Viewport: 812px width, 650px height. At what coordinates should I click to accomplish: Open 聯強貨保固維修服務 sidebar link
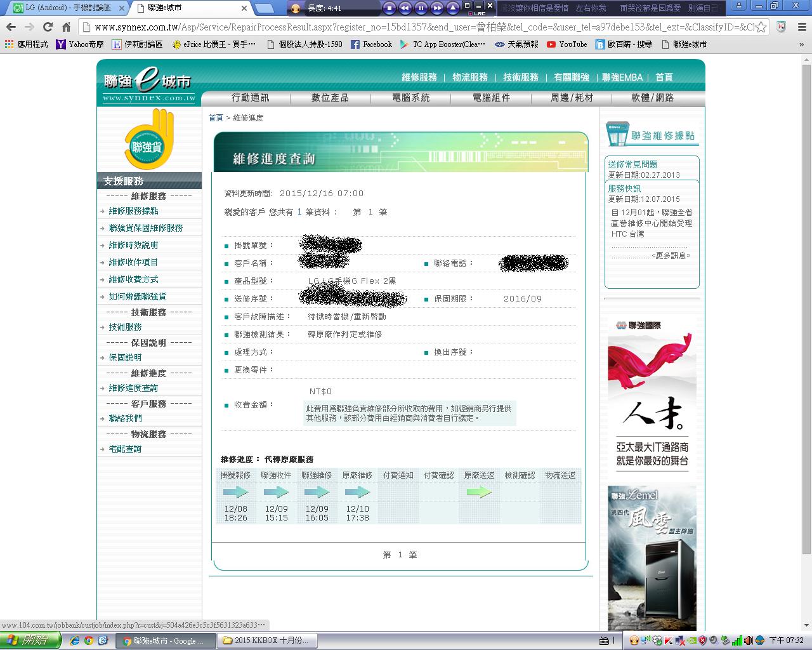click(146, 228)
